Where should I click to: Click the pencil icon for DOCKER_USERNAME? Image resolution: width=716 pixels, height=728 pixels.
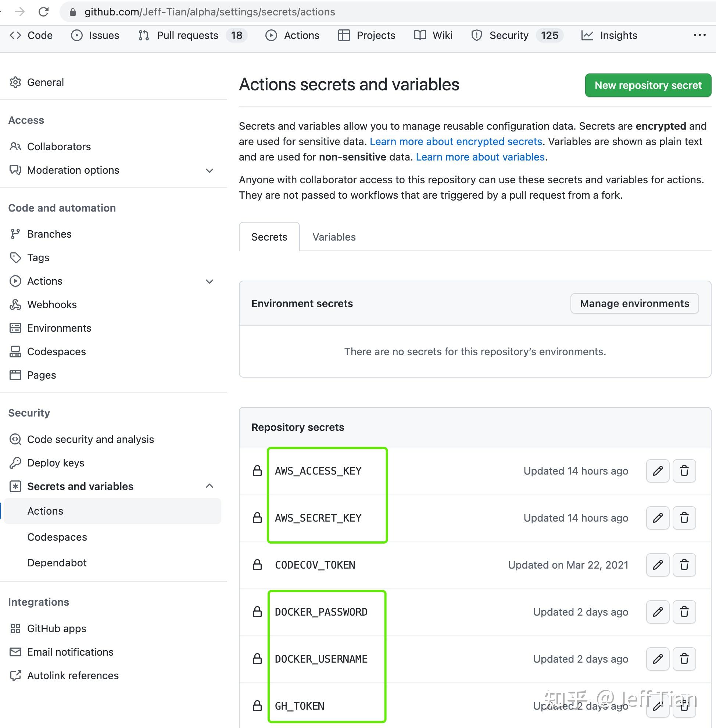(657, 659)
